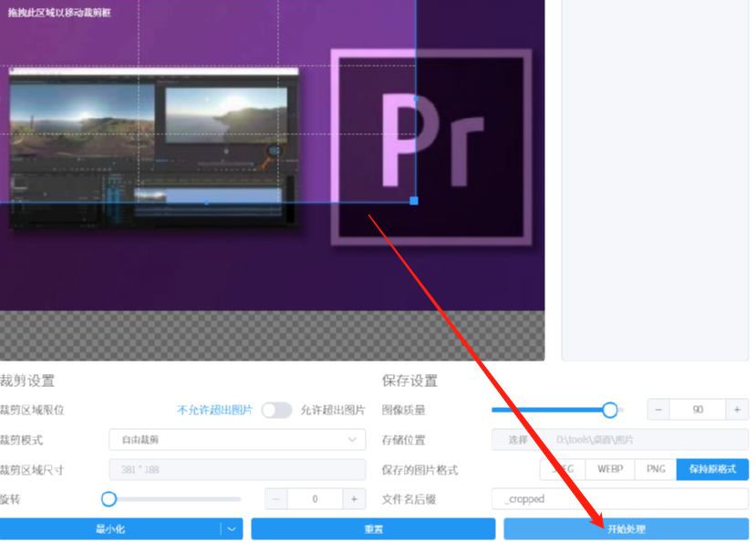Click the 拖拽此区域以移动裁剪框 hint text

[59, 13]
